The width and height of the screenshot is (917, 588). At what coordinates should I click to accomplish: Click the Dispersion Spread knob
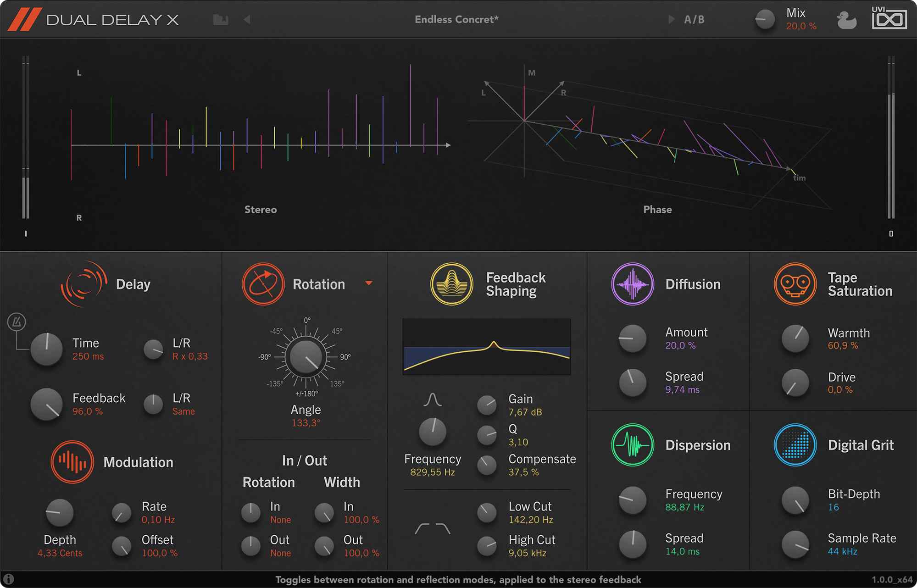point(633,544)
